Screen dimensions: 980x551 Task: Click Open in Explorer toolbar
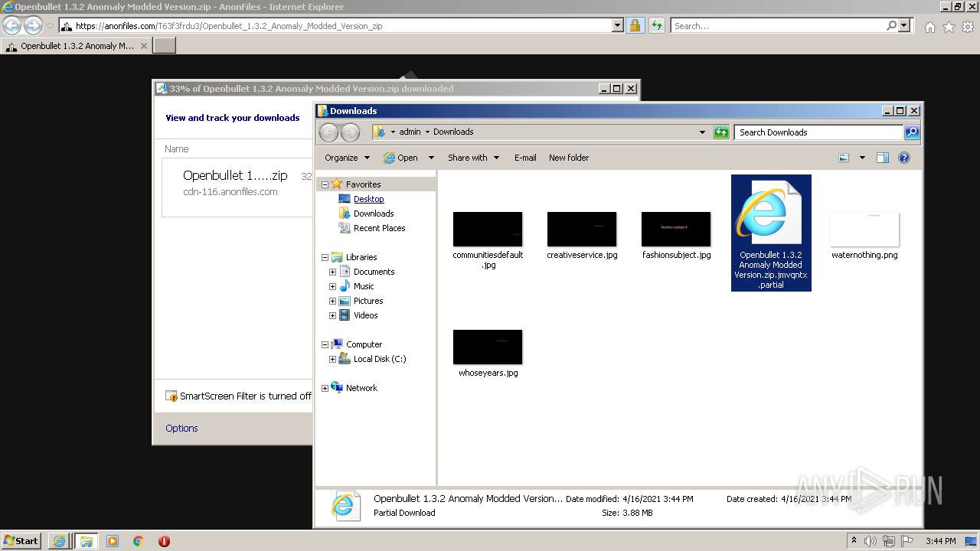click(x=400, y=158)
